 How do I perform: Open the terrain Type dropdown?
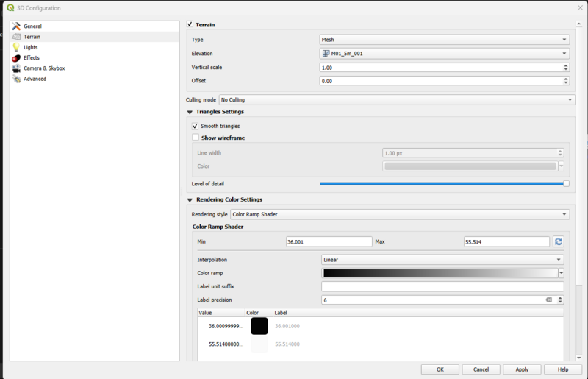(x=444, y=40)
